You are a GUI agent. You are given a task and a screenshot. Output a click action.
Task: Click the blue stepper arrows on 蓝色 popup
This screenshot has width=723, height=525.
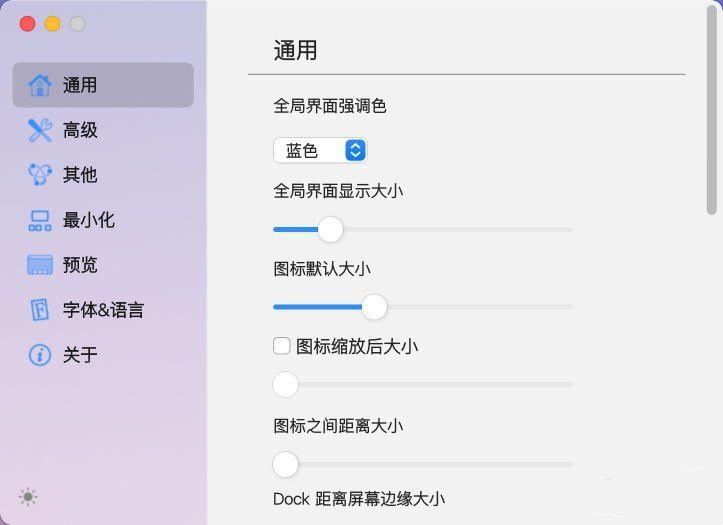[x=356, y=150]
